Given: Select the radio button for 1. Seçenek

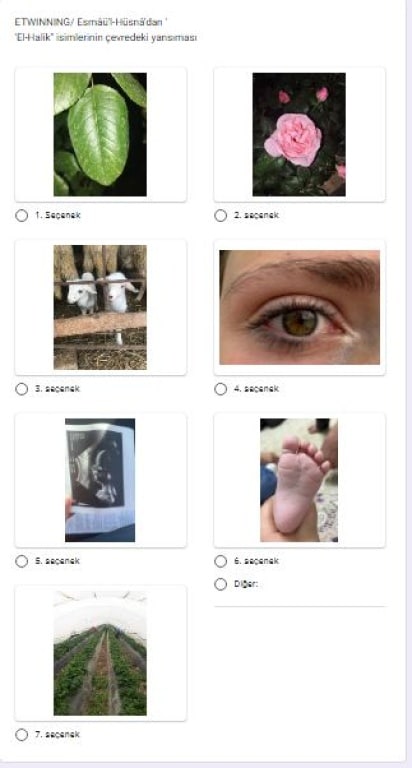Looking at the screenshot, I should pyautogui.click(x=22, y=216).
